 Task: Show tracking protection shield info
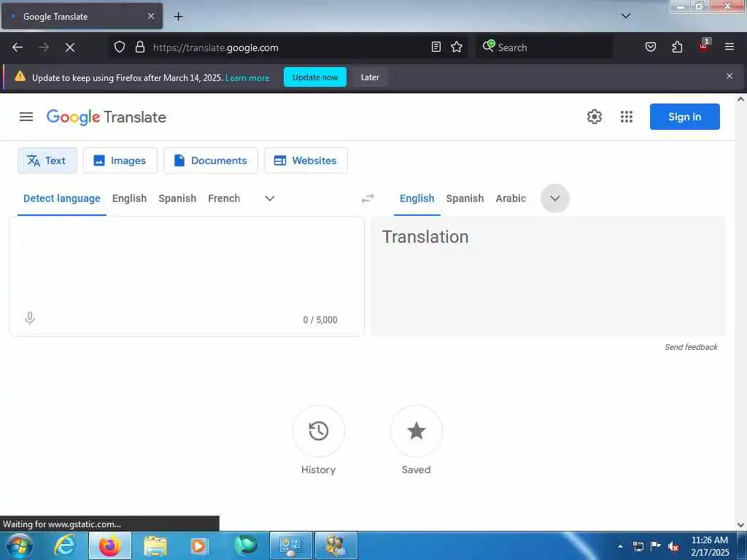120,47
